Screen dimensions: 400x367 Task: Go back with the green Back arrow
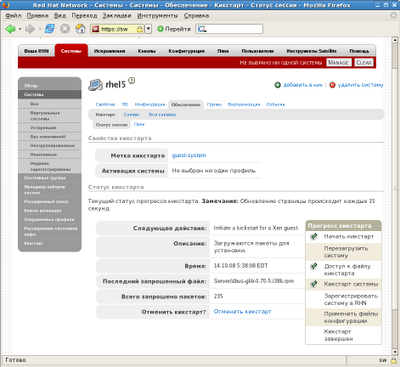[x=10, y=29]
